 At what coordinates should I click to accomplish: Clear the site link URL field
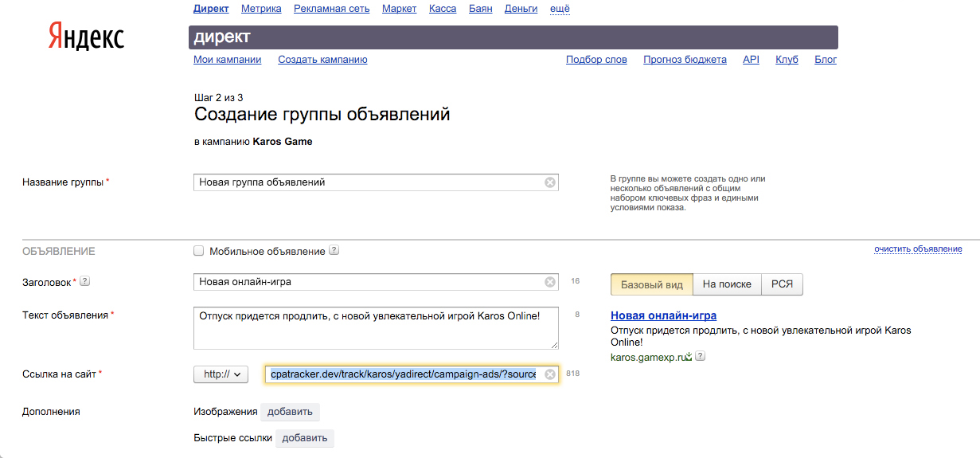pyautogui.click(x=549, y=374)
